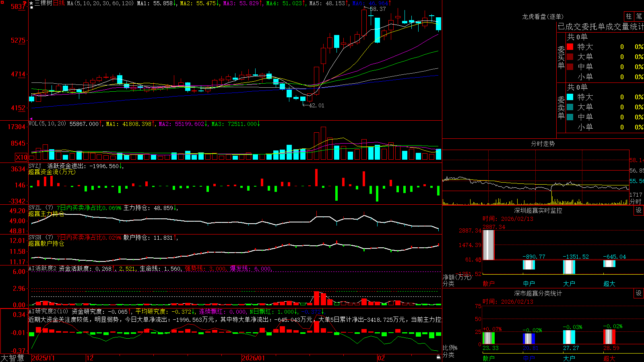
Task: Click 02 month marker on time axis
Action: tap(381, 358)
